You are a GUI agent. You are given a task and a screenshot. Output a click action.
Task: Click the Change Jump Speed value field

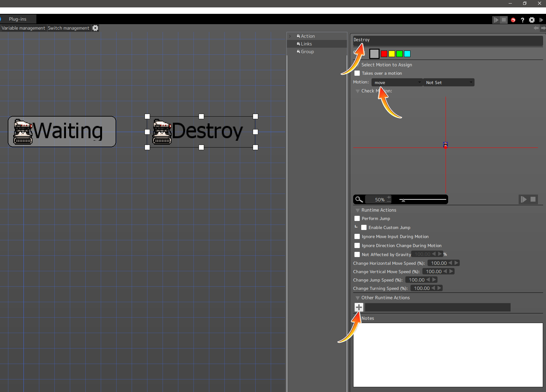pos(416,280)
